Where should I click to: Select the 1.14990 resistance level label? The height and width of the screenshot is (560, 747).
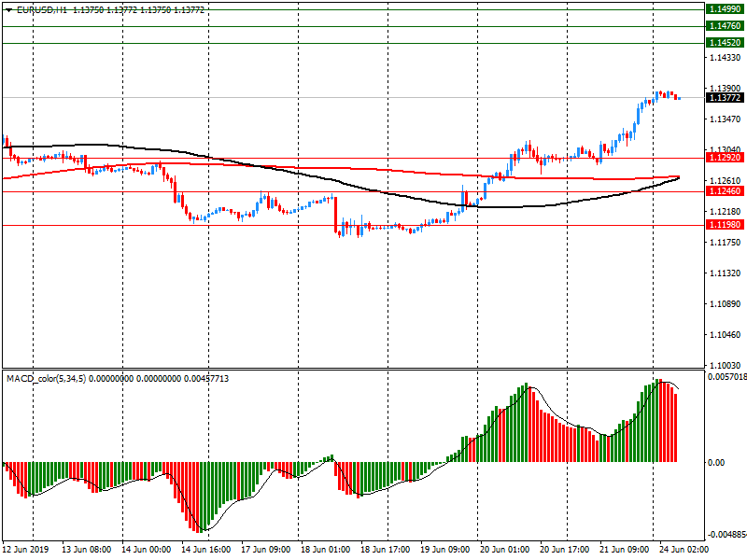[726, 9]
